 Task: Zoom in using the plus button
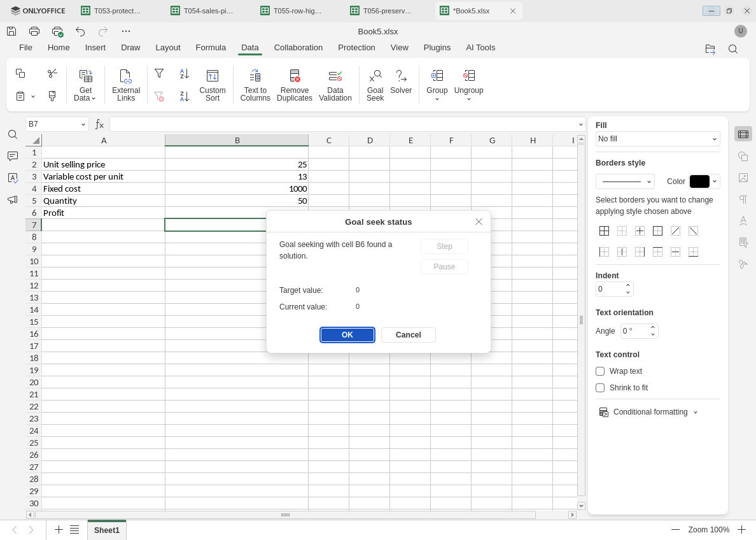(x=741, y=530)
